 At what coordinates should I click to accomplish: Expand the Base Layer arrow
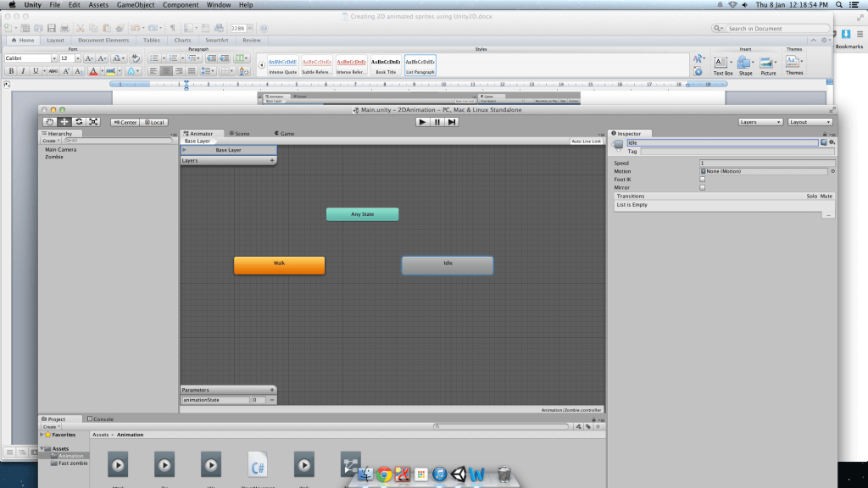pyautogui.click(x=184, y=150)
